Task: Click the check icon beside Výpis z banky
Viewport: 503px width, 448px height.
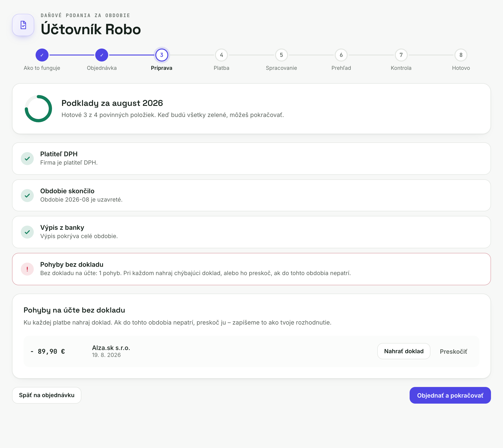Action: tap(27, 232)
